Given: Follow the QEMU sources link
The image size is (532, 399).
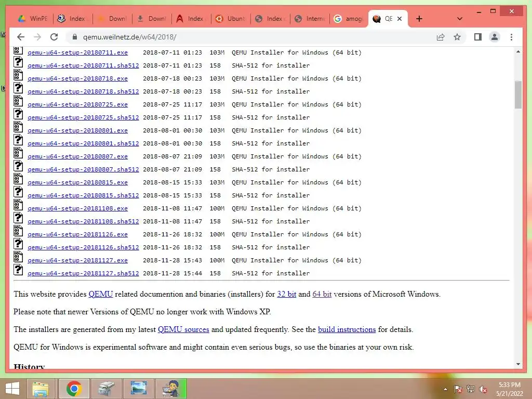Looking at the screenshot, I should coord(183,329).
